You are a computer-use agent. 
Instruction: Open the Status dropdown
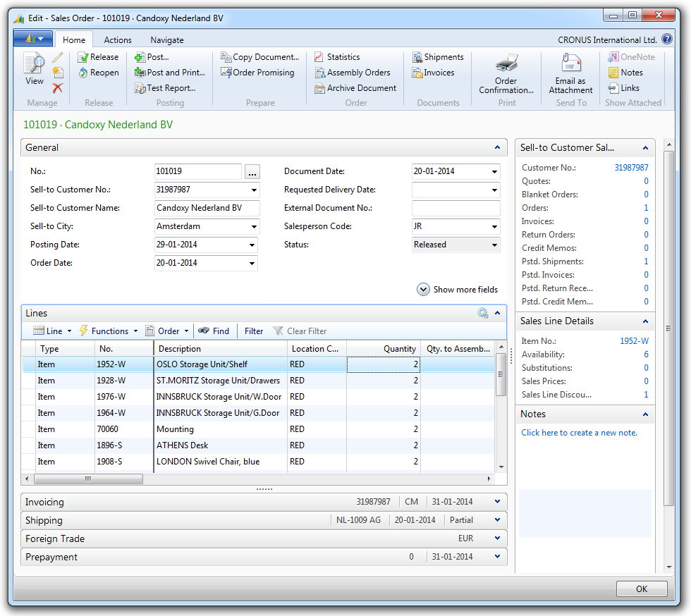click(x=494, y=245)
